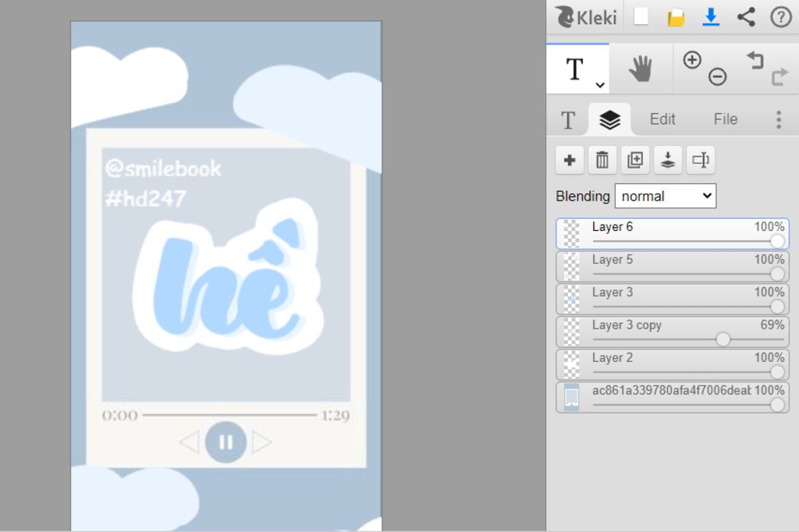Image resolution: width=799 pixels, height=532 pixels.
Task: Share the image with the share icon
Action: 746,17
